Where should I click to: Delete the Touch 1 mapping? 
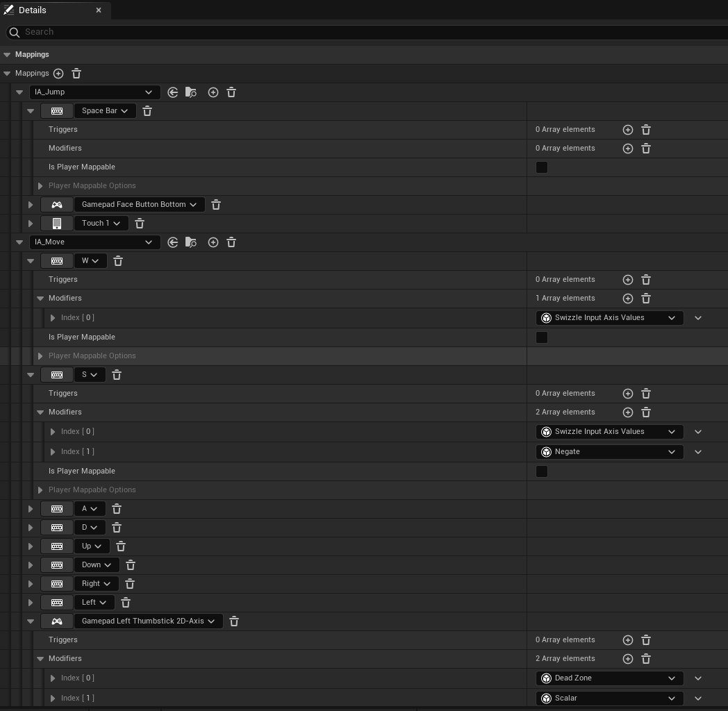click(x=140, y=223)
